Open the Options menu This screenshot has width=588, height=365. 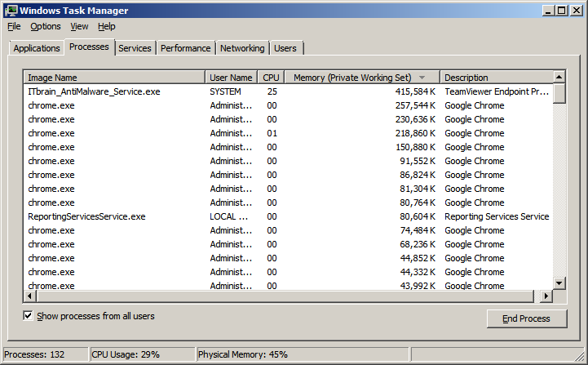click(x=46, y=26)
